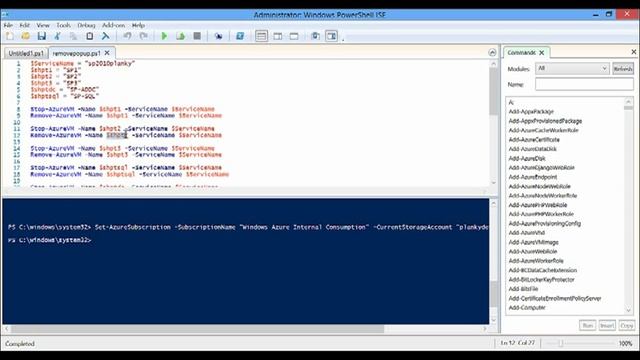Image resolution: width=640 pixels, height=360 pixels.
Task: Select Add-AzureCacheWorkerRole command
Action: [x=543, y=130]
